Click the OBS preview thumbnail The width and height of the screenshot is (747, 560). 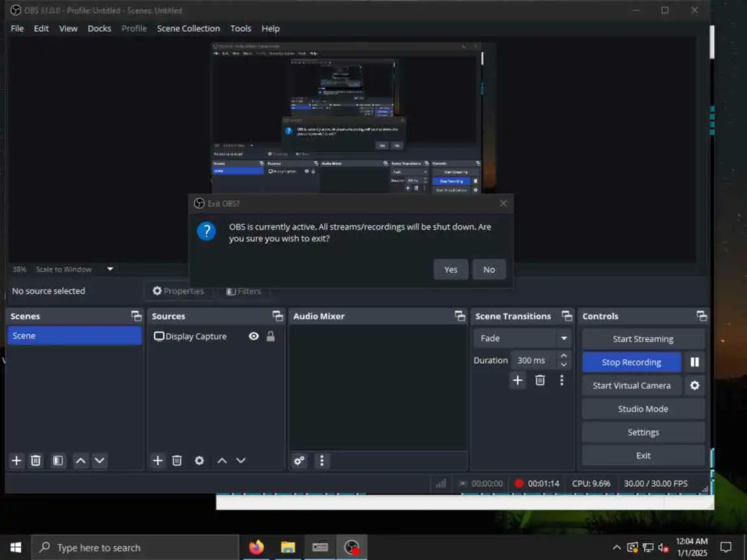point(353,118)
